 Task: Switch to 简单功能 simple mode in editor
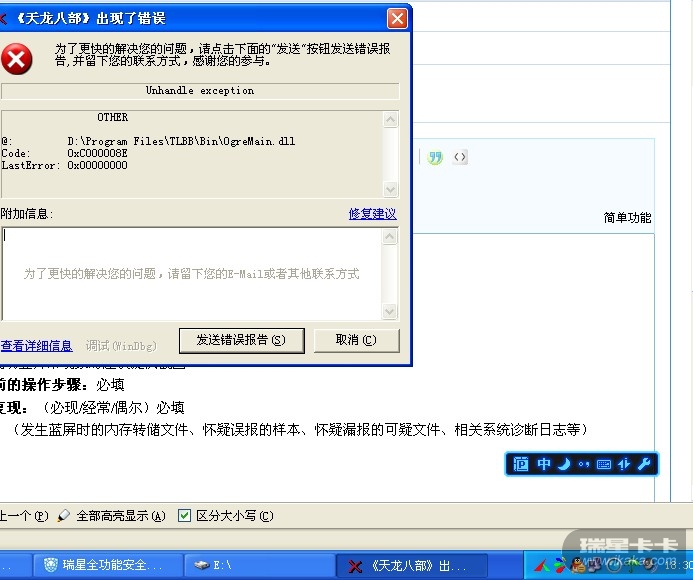[x=627, y=218]
